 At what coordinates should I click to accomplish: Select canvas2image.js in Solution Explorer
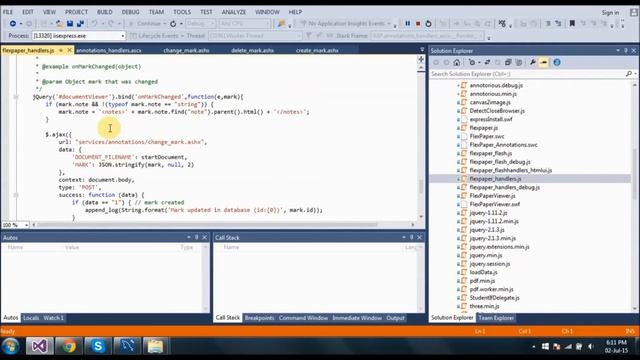[x=490, y=102]
